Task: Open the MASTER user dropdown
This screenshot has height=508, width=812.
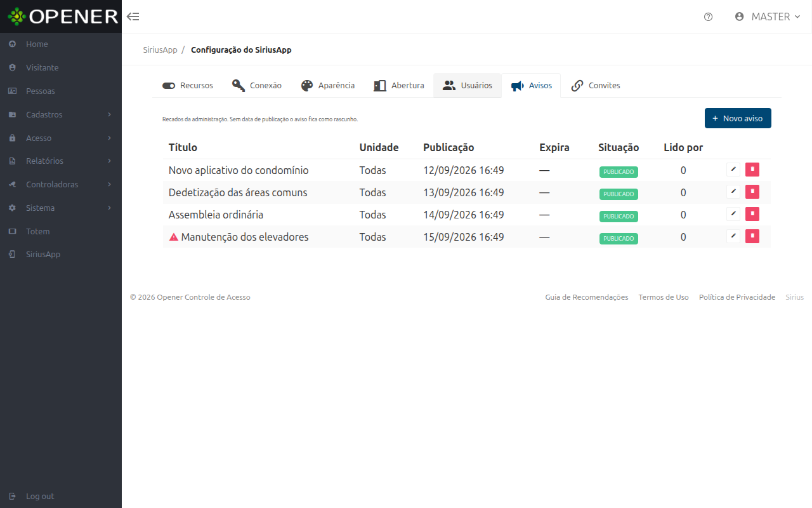Action: (x=768, y=17)
